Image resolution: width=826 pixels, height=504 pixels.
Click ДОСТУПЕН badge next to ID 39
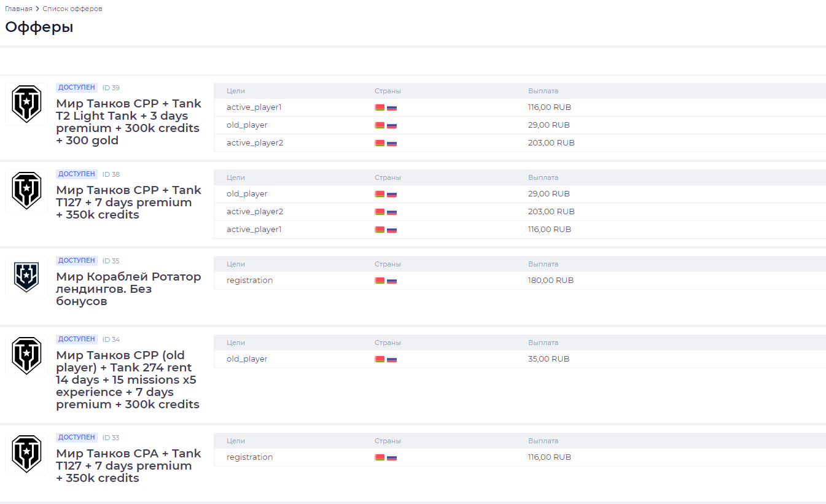pyautogui.click(x=77, y=88)
